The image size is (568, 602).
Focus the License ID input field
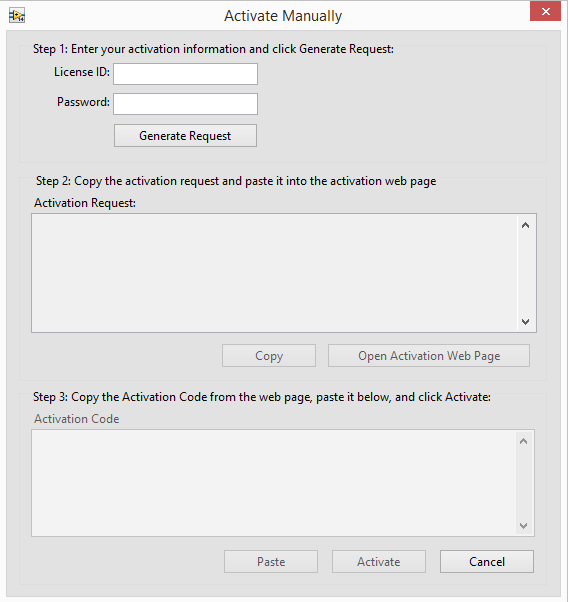point(185,74)
